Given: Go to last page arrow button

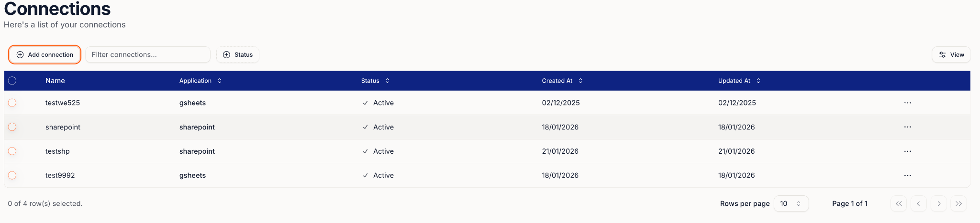Looking at the screenshot, I should [x=958, y=203].
